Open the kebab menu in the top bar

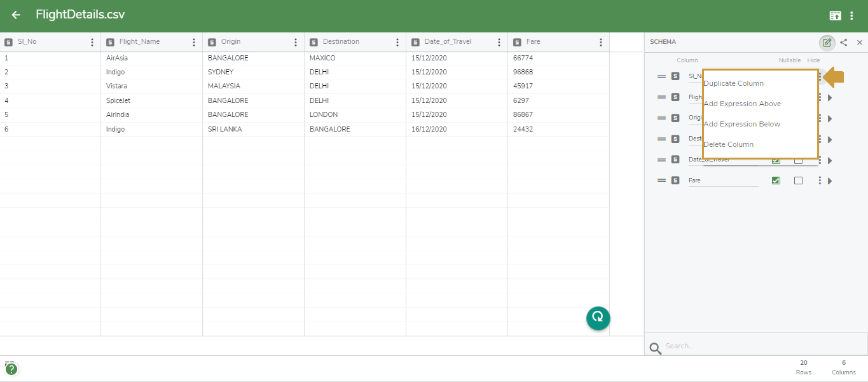click(x=853, y=15)
